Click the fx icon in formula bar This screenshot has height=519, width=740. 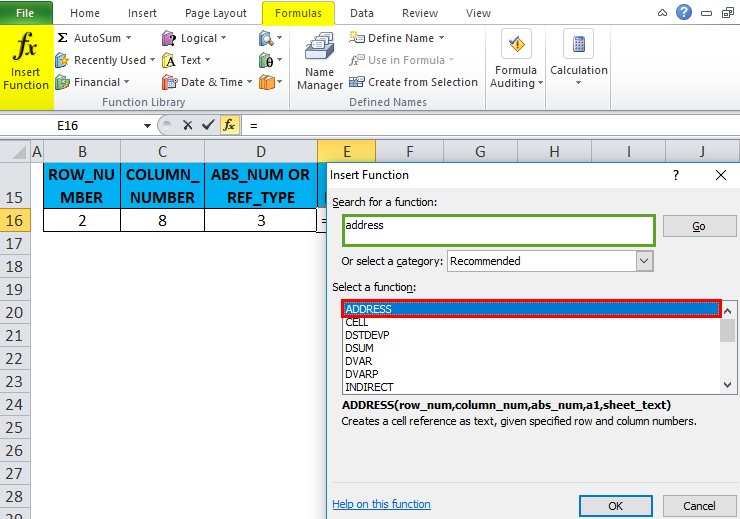[x=229, y=125]
